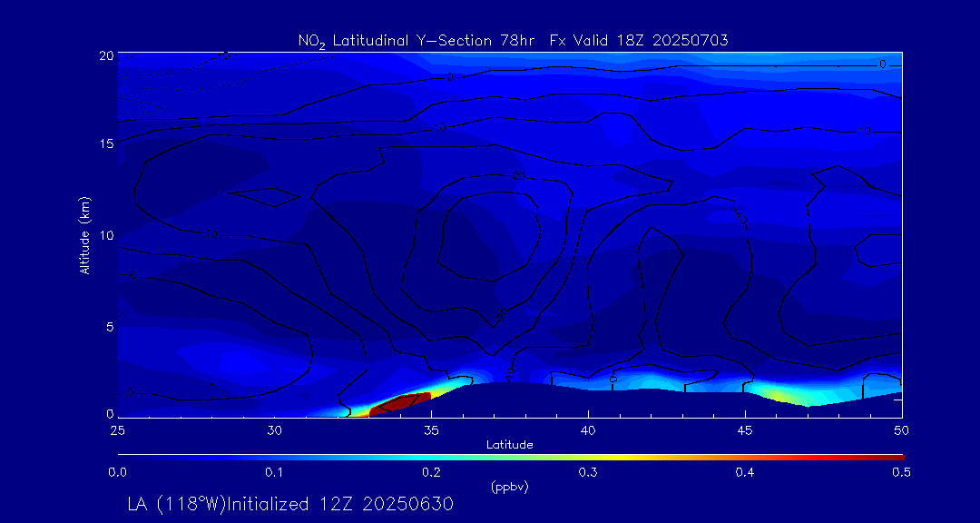Click latitude axis tick label "25"

(117, 430)
